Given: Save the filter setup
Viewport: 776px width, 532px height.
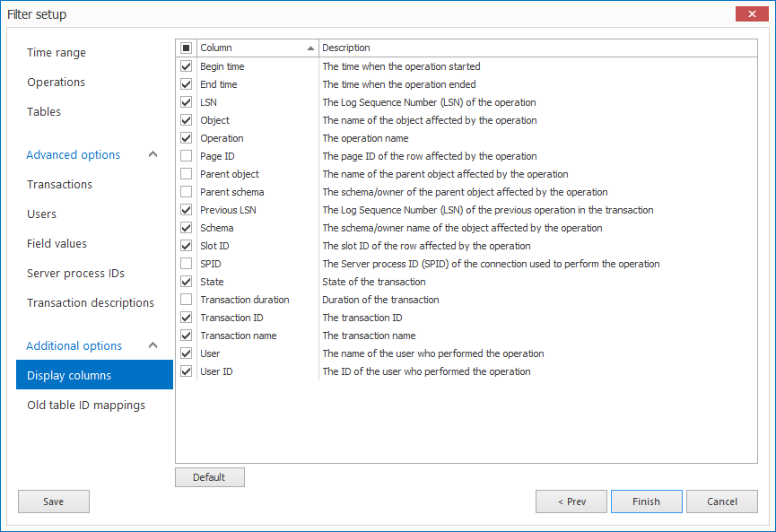Looking at the screenshot, I should point(53,501).
